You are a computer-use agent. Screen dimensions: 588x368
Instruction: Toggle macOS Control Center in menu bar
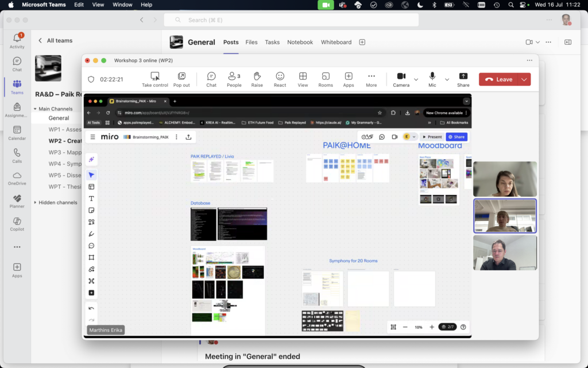coord(523,5)
